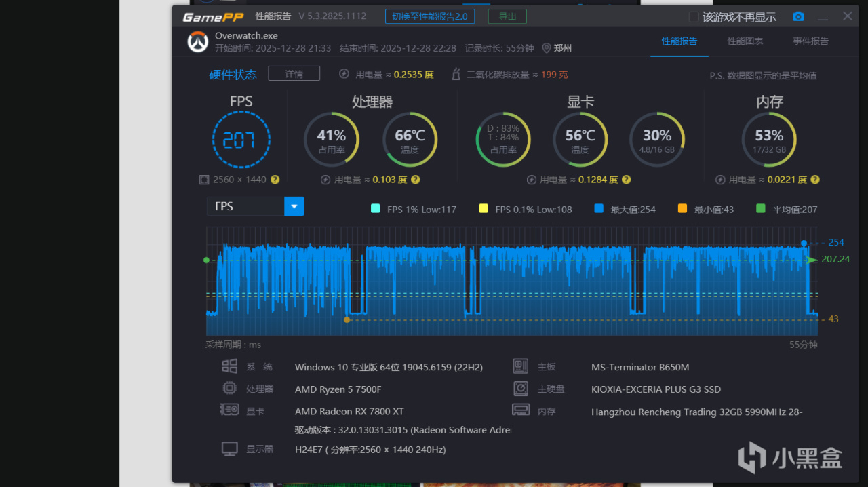
Task: Click the location pin icon beside 郑州
Action: pos(547,48)
